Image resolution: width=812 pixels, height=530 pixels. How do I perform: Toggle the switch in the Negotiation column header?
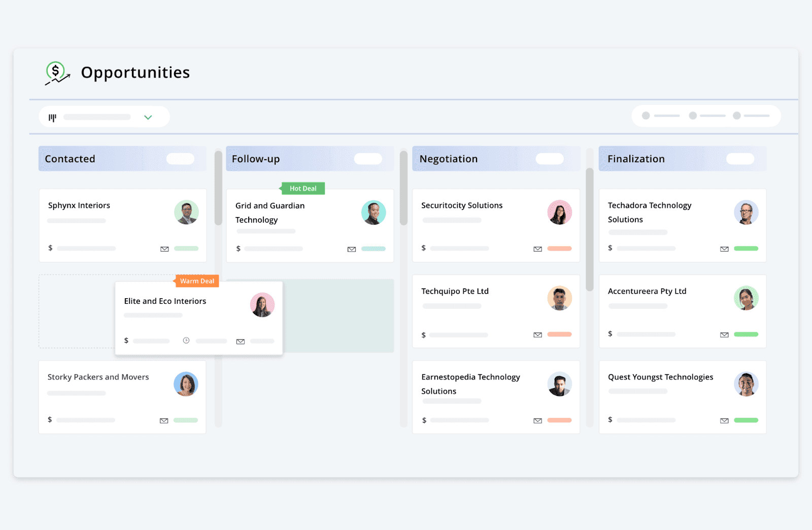549,158
